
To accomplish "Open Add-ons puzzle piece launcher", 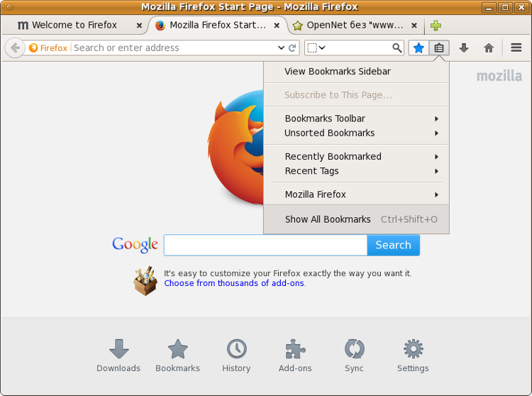I will (295, 356).
